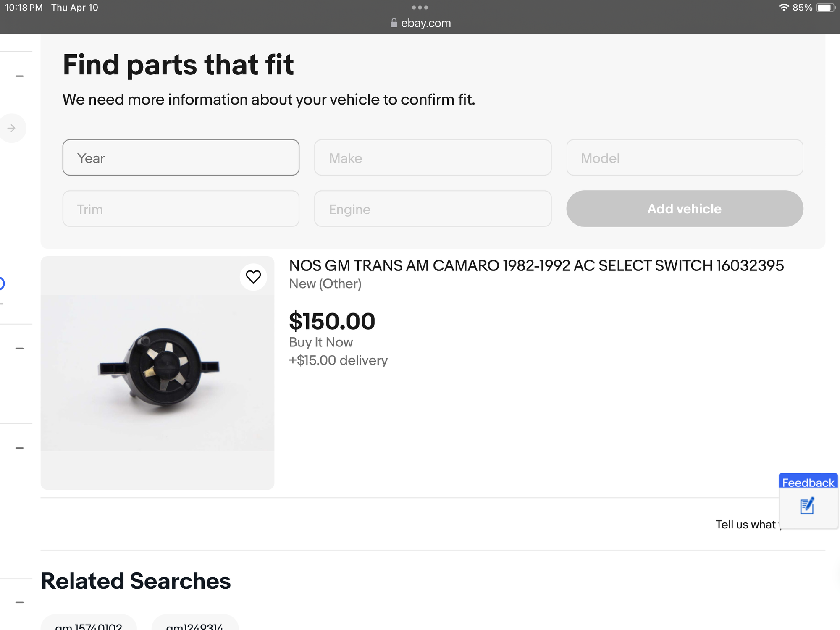Tap the Wi-Fi status icon
This screenshot has height=630, width=840.
tap(783, 8)
